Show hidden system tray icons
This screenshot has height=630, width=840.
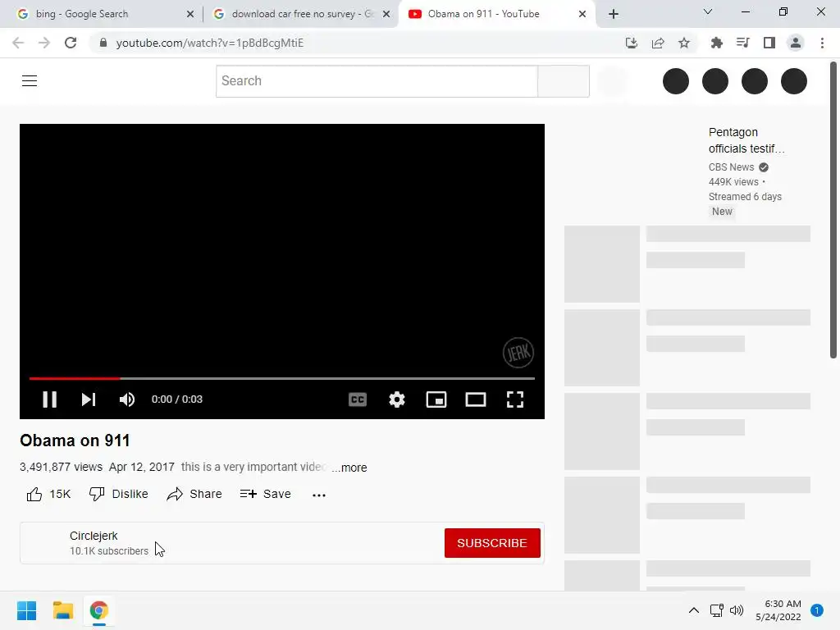[x=694, y=610]
